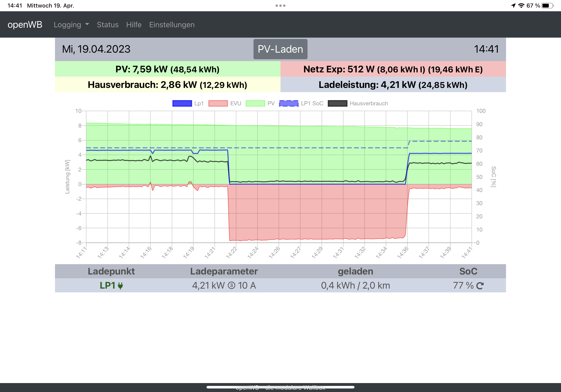Viewport: 561px width, 392px height.
Task: Click the phase count circled 3 icon
Action: 231,286
